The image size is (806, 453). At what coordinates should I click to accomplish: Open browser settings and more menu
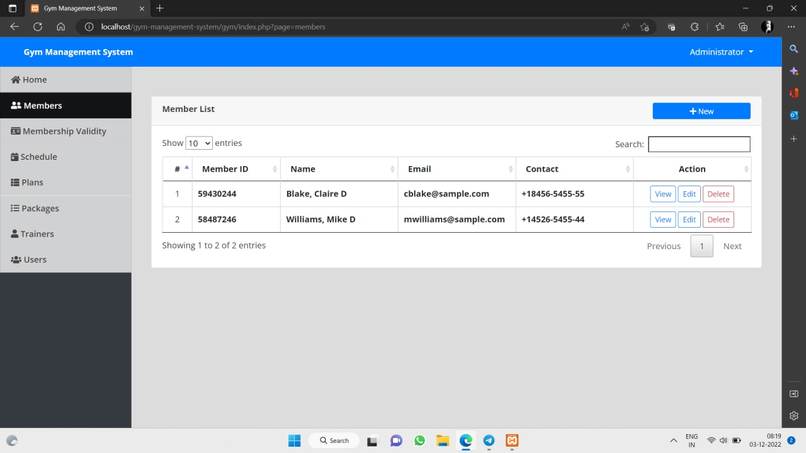[791, 27]
